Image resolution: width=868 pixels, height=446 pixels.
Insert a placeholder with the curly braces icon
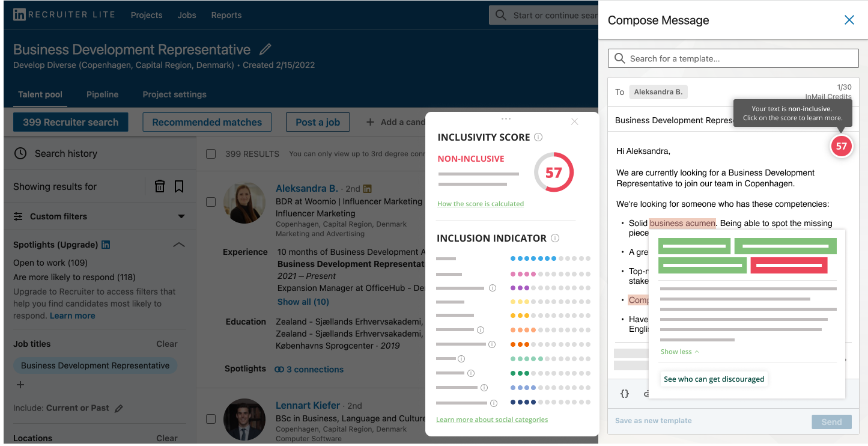click(625, 394)
